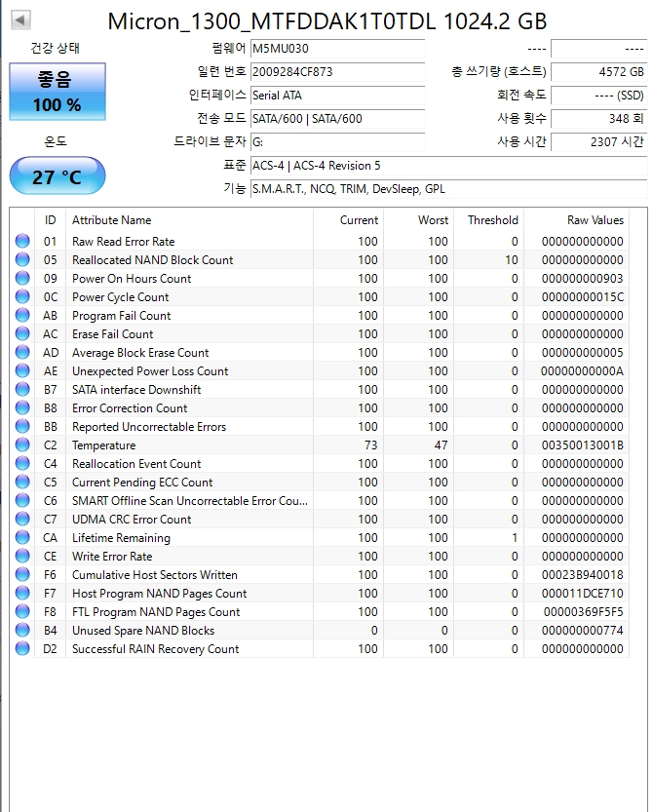653x812 pixels.
Task: Click the previous disk arrow button
Action: 20,20
